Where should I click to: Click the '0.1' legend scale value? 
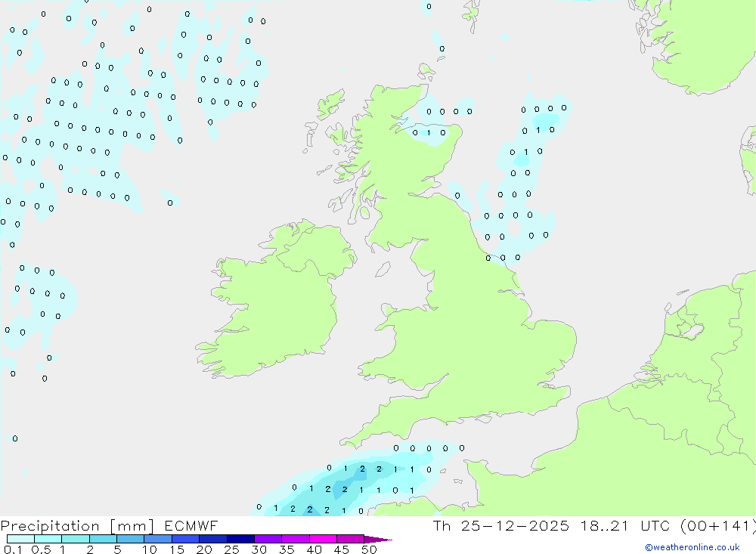coord(13,549)
